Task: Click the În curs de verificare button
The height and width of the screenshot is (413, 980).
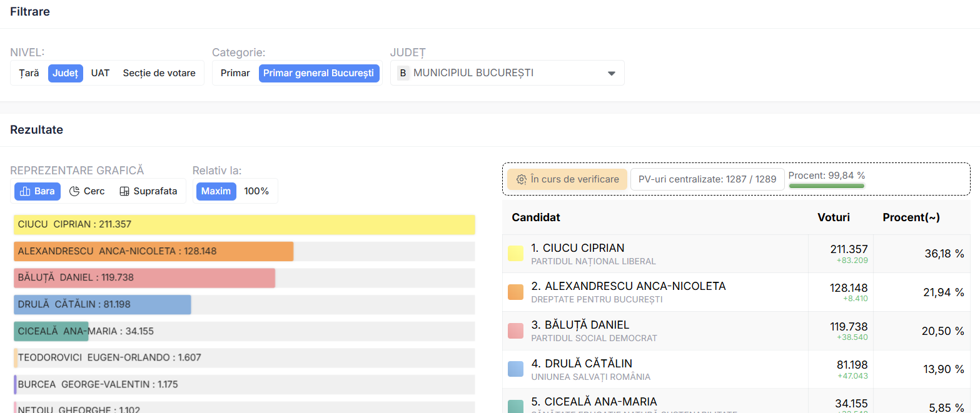Action: click(567, 179)
